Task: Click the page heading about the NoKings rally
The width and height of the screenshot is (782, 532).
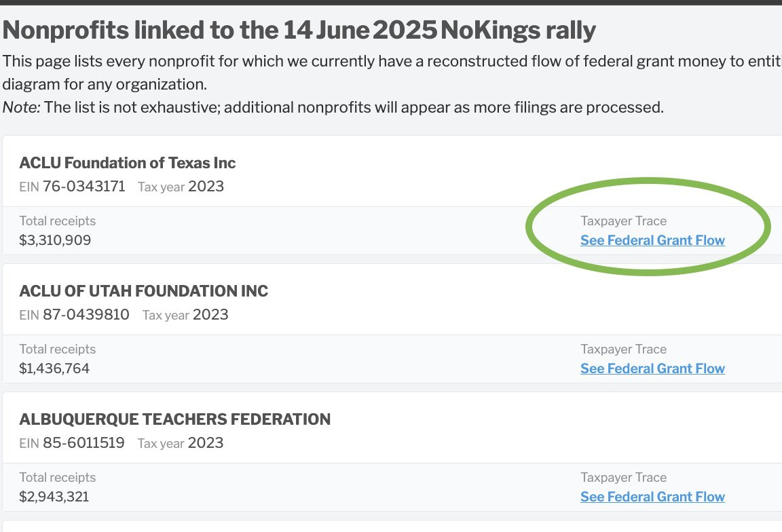Action: [299, 30]
